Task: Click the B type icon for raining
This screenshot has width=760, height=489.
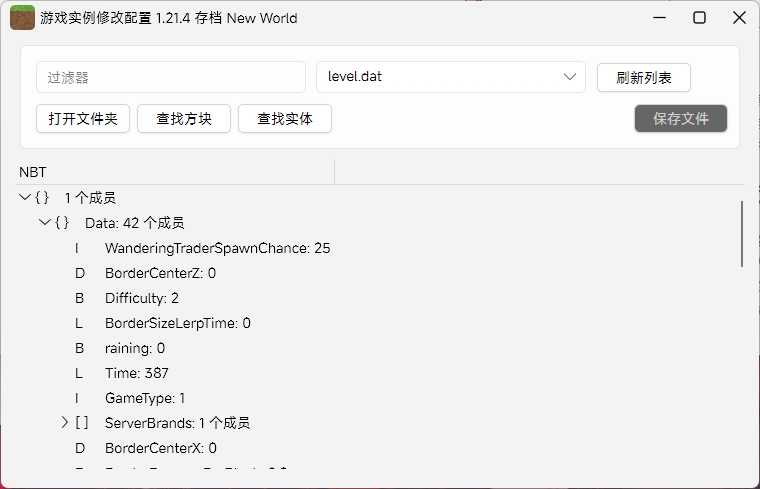Action: click(79, 348)
